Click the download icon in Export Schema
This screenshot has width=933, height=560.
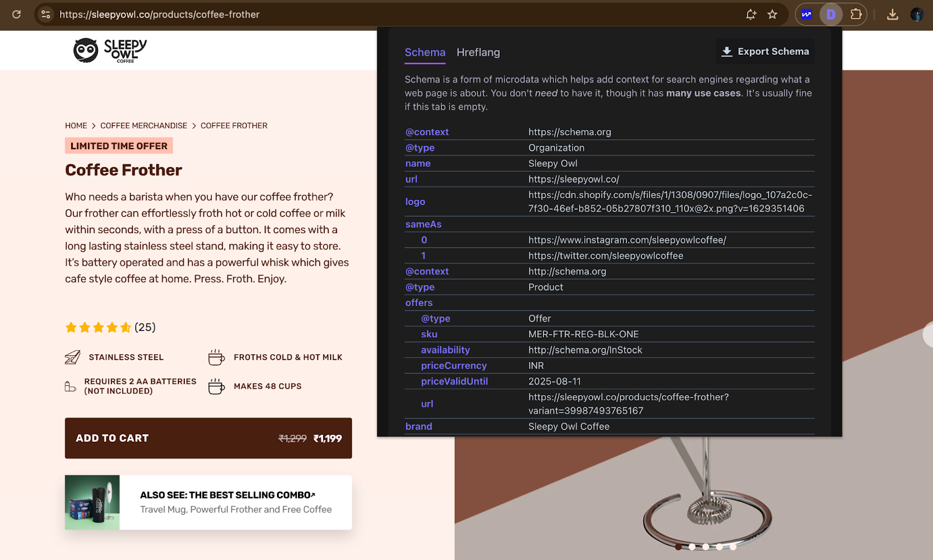click(x=727, y=51)
